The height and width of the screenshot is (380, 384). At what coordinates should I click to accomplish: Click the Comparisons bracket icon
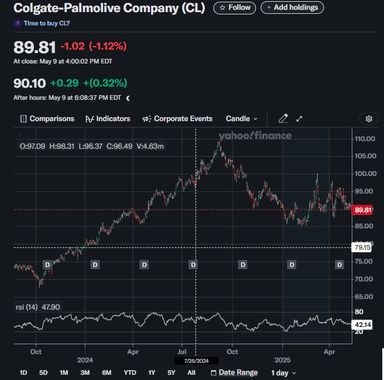click(x=23, y=119)
